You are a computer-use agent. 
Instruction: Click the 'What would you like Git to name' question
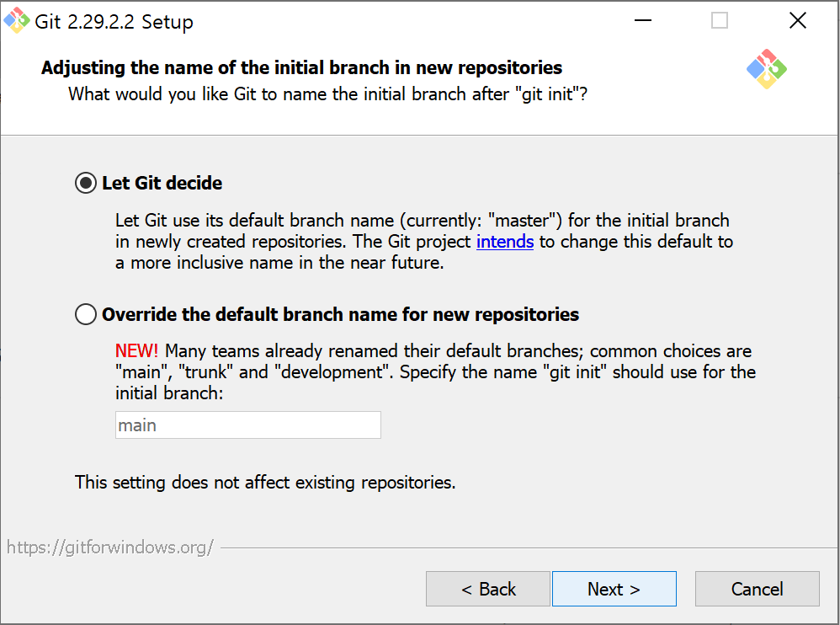328,94
